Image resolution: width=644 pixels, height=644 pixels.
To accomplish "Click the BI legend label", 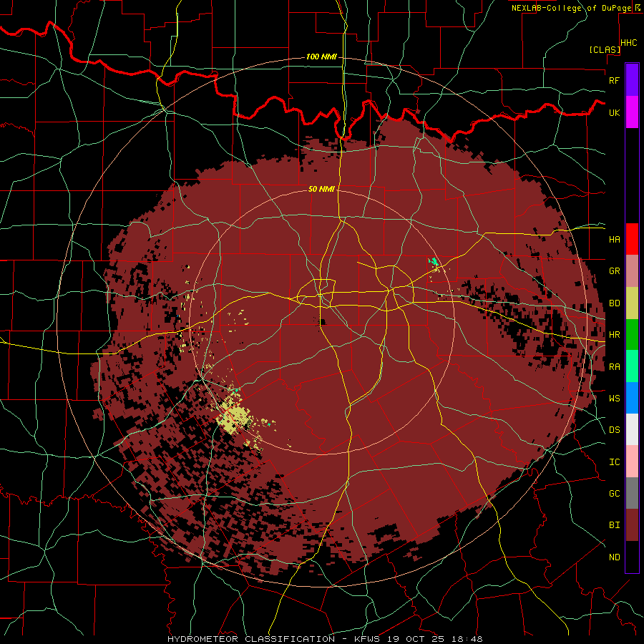I will 614,525.
